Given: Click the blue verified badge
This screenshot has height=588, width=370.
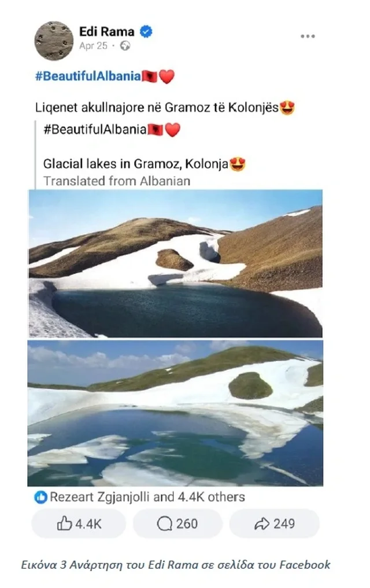Looking at the screenshot, I should (x=146, y=31).
